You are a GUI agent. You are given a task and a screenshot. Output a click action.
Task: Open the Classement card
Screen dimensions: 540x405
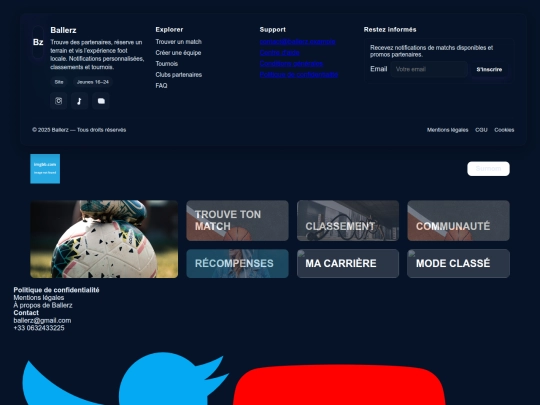348,220
